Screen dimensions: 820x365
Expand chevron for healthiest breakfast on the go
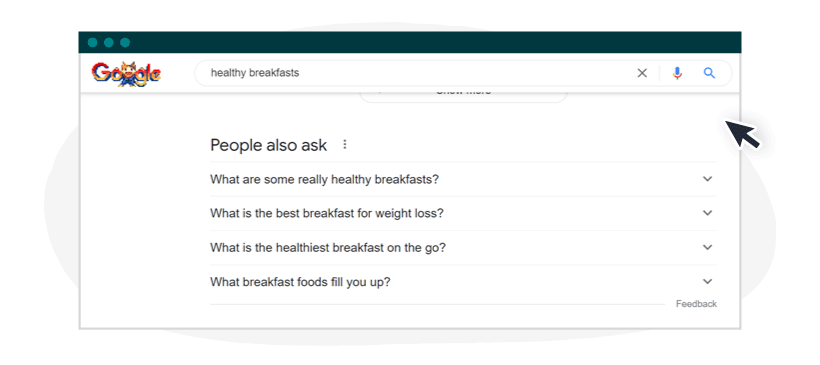[708, 247]
